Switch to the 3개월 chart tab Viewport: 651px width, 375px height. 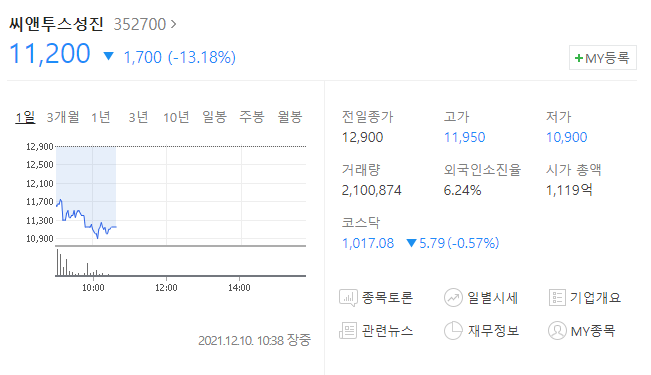point(63,117)
